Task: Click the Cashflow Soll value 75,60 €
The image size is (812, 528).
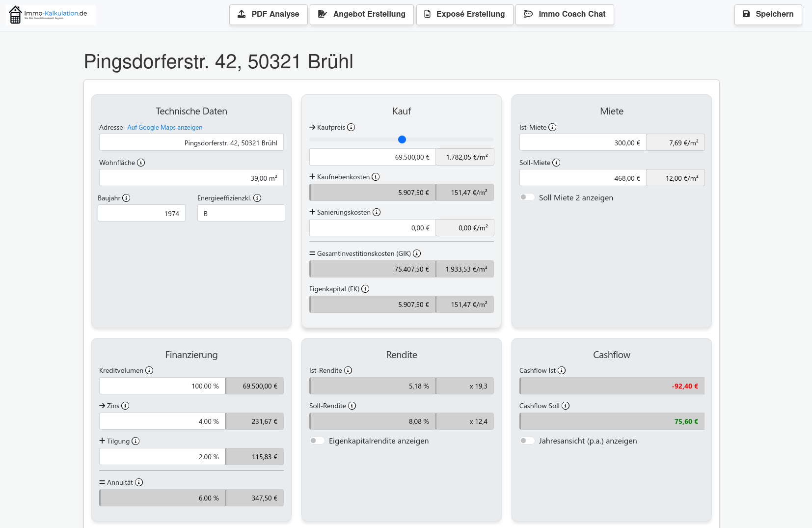Action: tap(612, 421)
